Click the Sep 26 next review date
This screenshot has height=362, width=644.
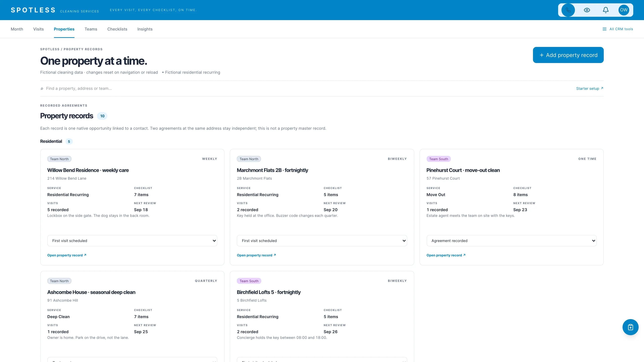331,331
